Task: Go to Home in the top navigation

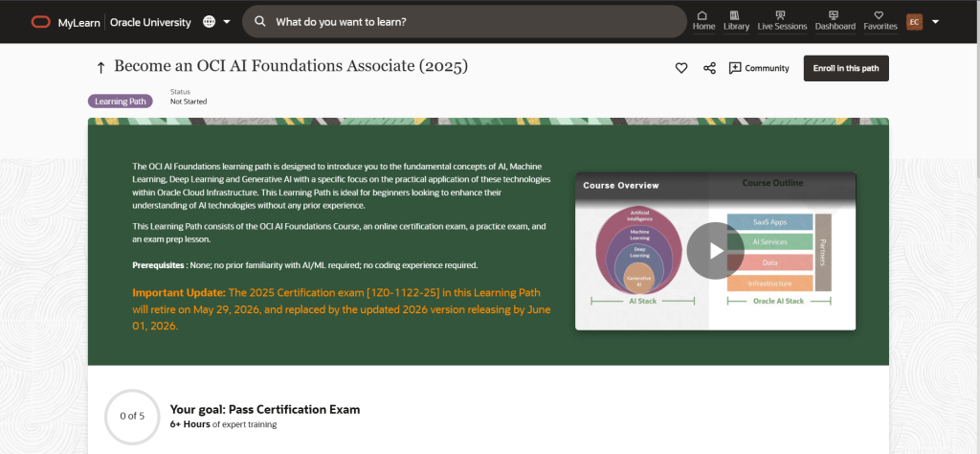Action: point(703,21)
